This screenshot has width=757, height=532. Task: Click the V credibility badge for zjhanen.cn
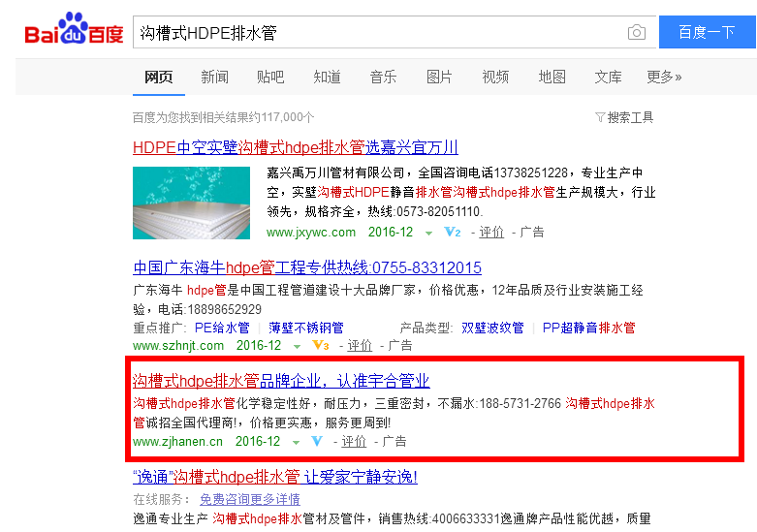coord(317,441)
